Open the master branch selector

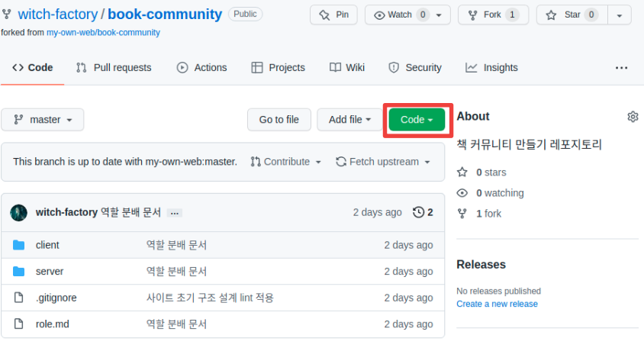point(43,120)
